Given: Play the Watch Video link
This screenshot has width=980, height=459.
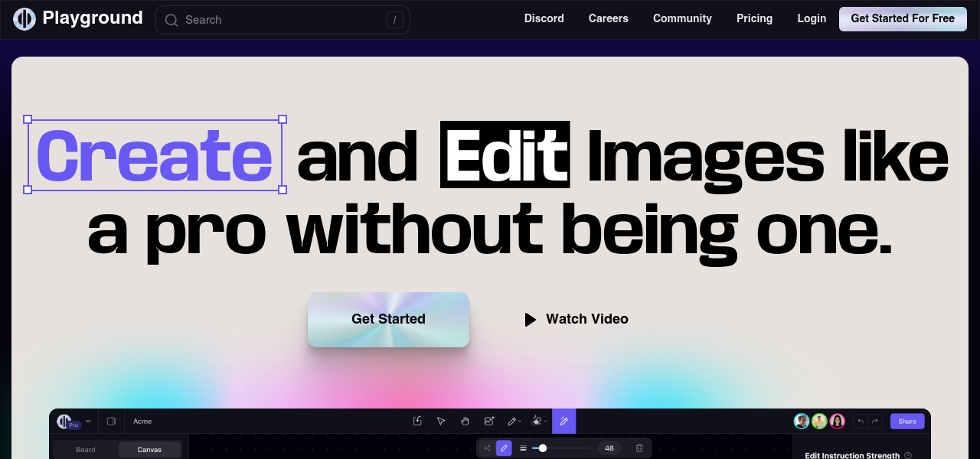Looking at the screenshot, I should pos(577,319).
